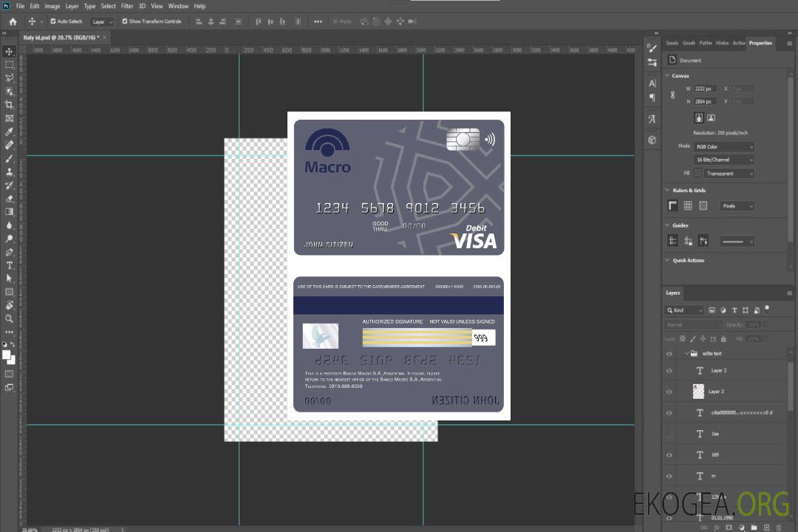Open the 3D cube panel icon
The width and height of the screenshot is (798, 532).
(x=652, y=140)
